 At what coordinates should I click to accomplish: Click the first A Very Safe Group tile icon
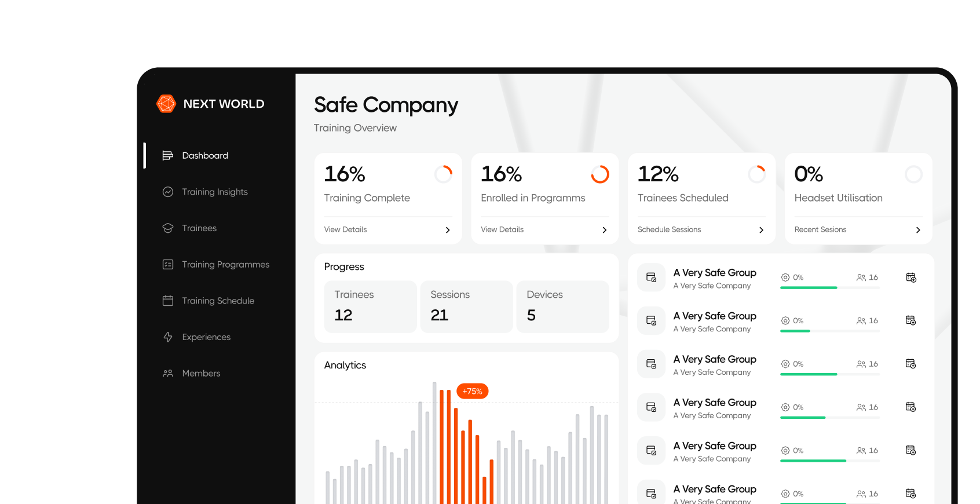tap(651, 277)
